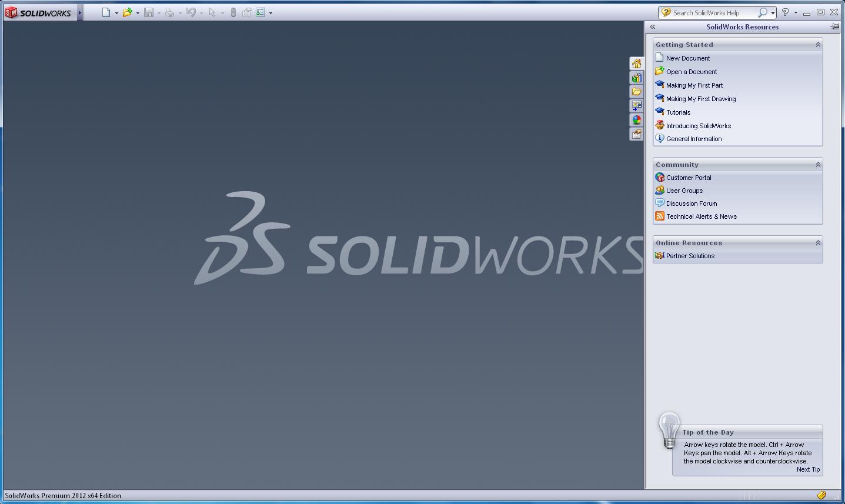Open the User Groups link
Screen dimensions: 845x504
(684, 191)
